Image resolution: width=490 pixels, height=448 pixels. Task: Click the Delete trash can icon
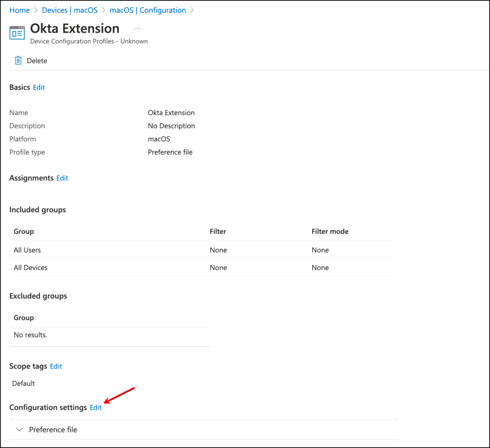coord(18,60)
